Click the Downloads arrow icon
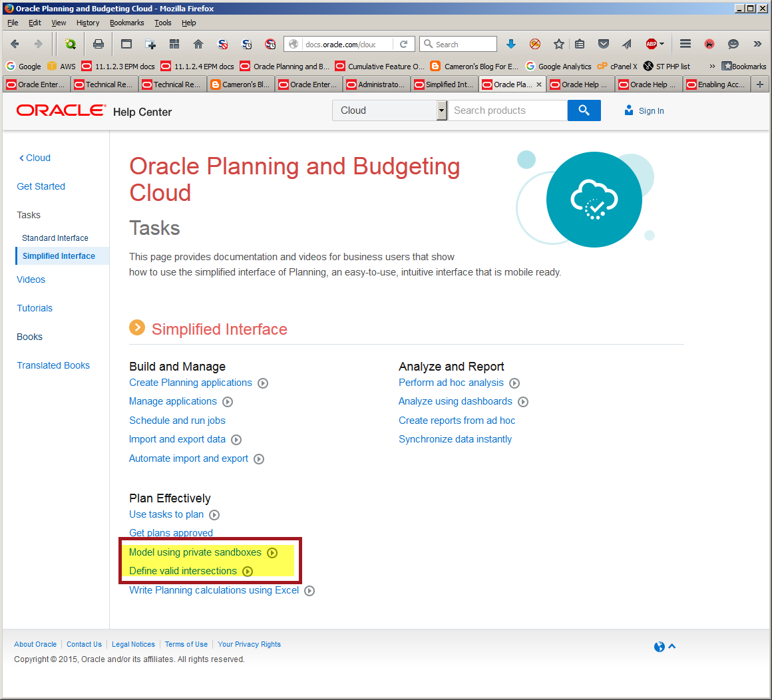The height and width of the screenshot is (700, 772). coord(511,45)
